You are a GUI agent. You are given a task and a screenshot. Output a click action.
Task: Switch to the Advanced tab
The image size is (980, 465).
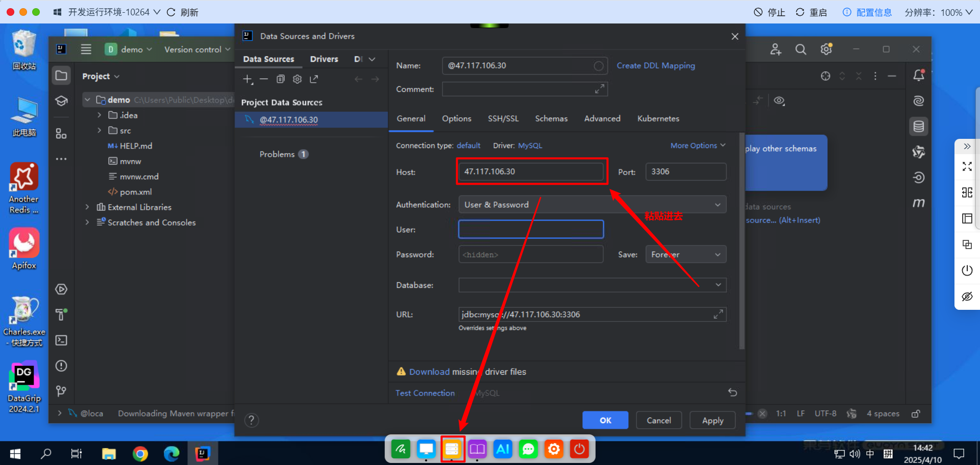[602, 118]
